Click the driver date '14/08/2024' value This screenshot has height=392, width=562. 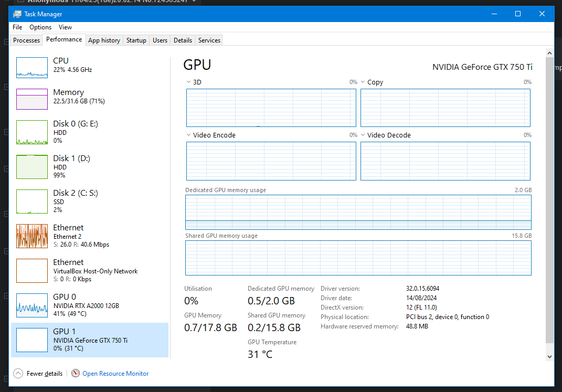(421, 298)
